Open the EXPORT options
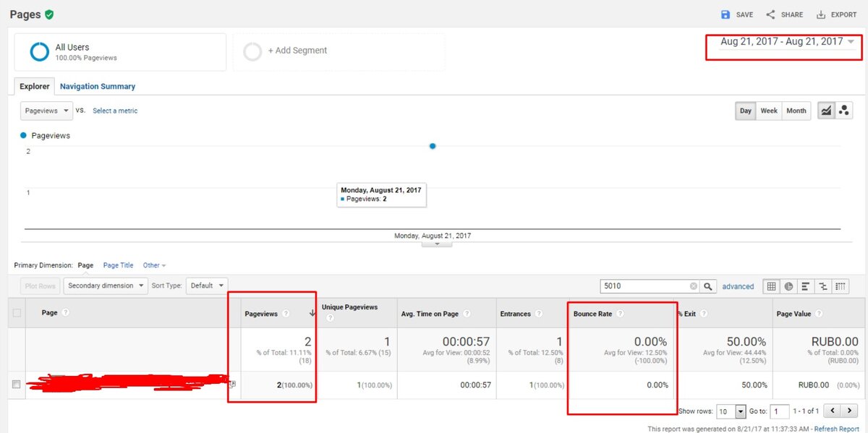 (x=836, y=14)
